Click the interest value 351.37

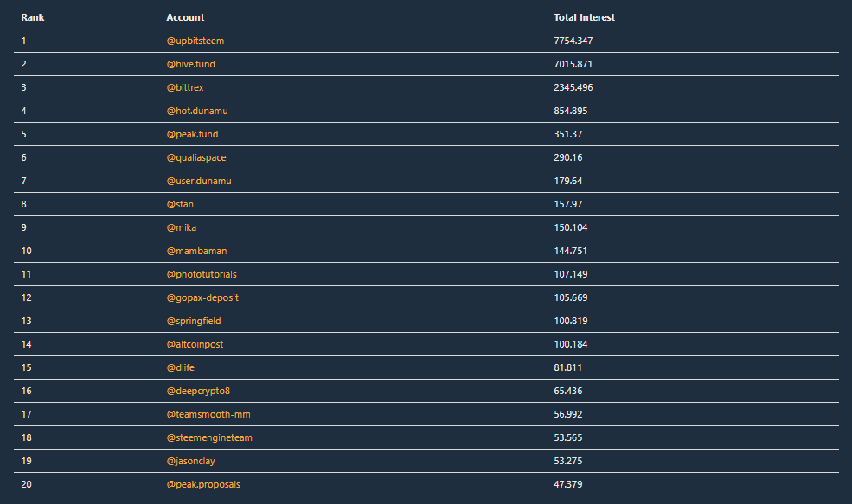click(567, 134)
